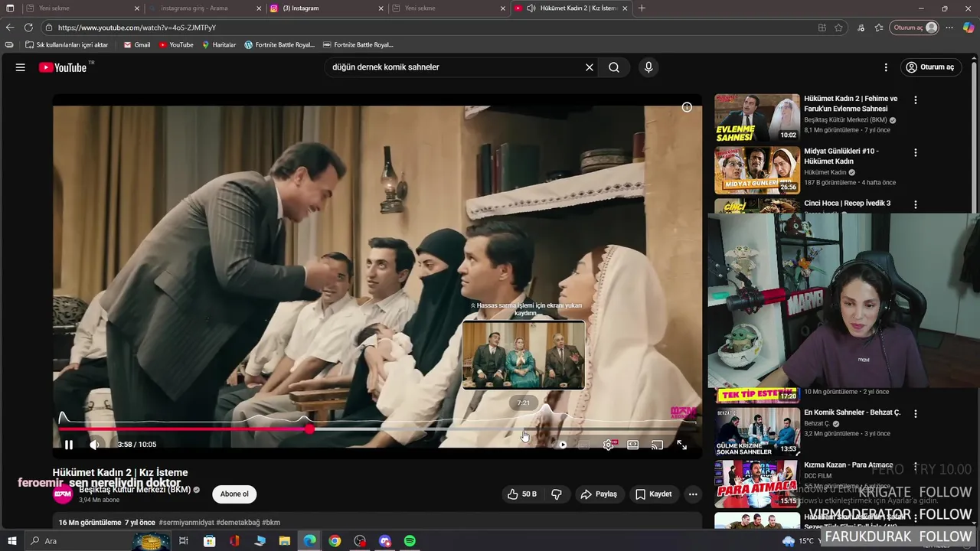Seek the video timeline to the 7:21 preview
Screen dimensions: 980x551
point(524,429)
